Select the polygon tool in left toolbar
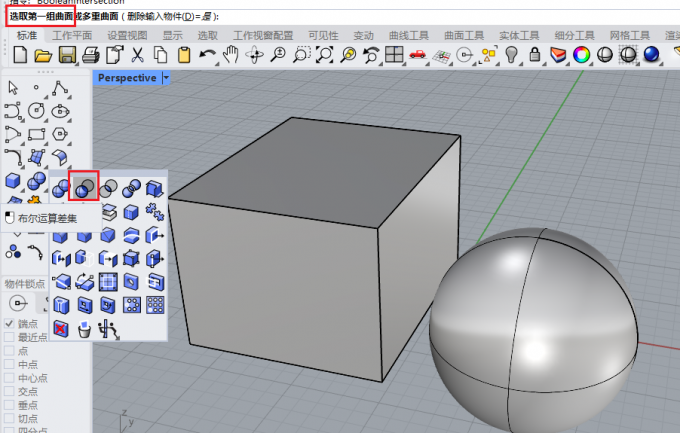 (x=60, y=134)
